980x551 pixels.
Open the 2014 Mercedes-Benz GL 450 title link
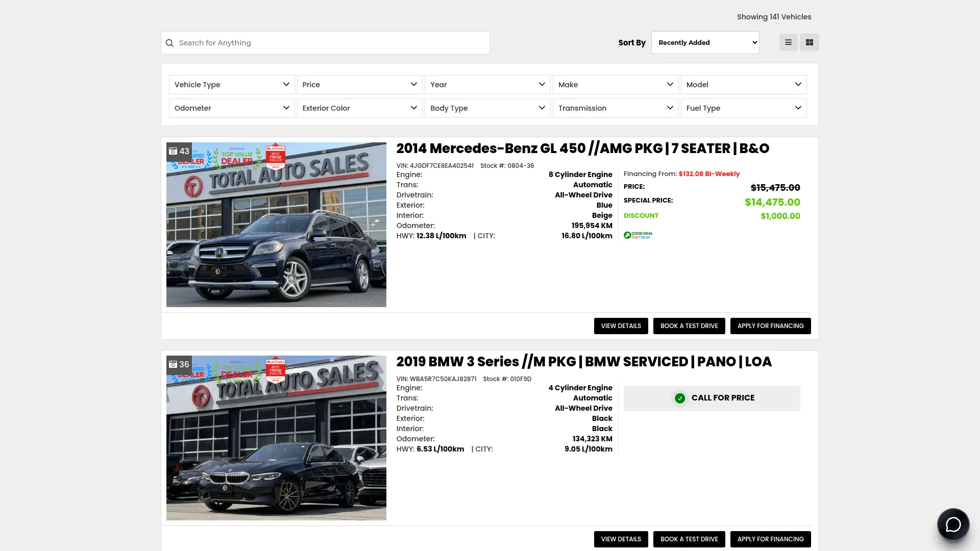coord(582,148)
